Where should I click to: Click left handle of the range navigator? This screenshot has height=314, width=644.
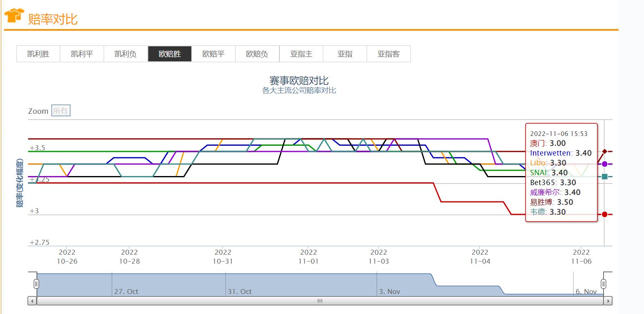pyautogui.click(x=36, y=284)
